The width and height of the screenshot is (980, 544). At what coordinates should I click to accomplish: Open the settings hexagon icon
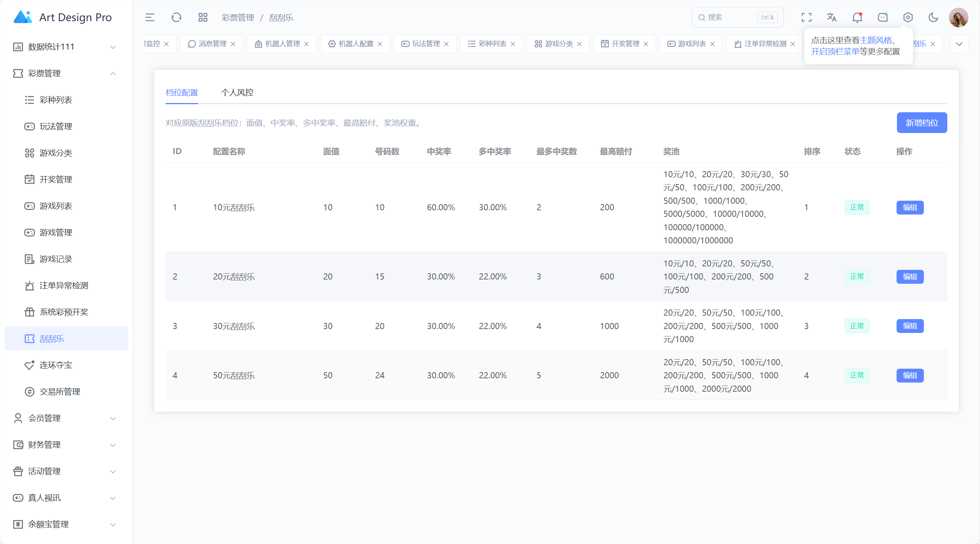(x=908, y=17)
